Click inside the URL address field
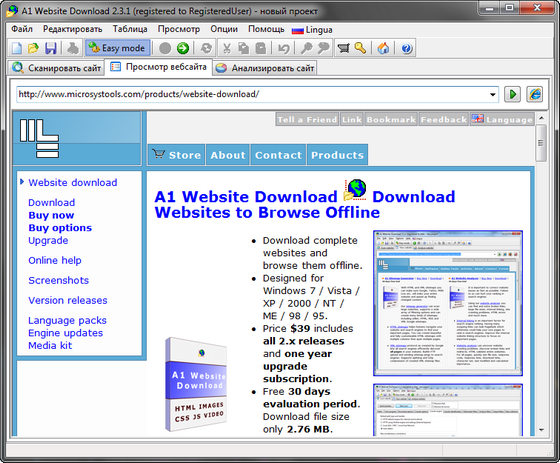Image resolution: width=560 pixels, height=463 pixels. click(x=252, y=94)
